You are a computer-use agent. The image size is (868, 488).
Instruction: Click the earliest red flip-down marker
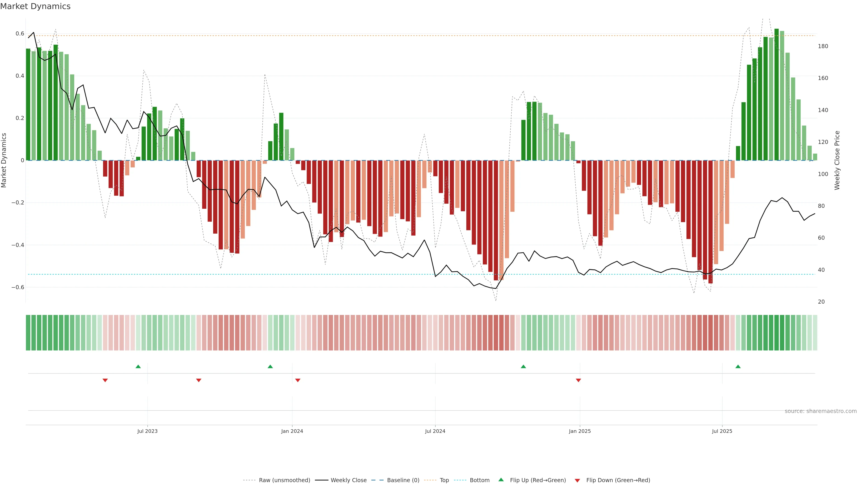tap(105, 380)
